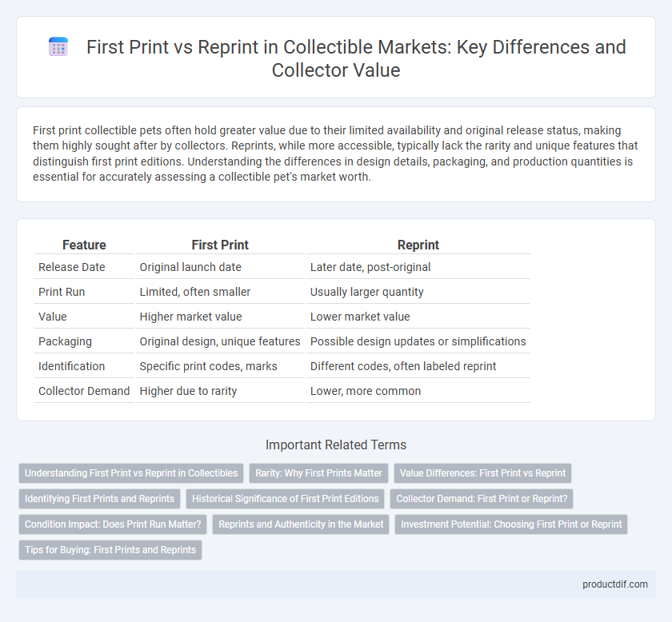Image resolution: width=672 pixels, height=622 pixels.
Task: Open 'Condition Impact: Does Print Run Matter?' tag
Action: (x=113, y=524)
